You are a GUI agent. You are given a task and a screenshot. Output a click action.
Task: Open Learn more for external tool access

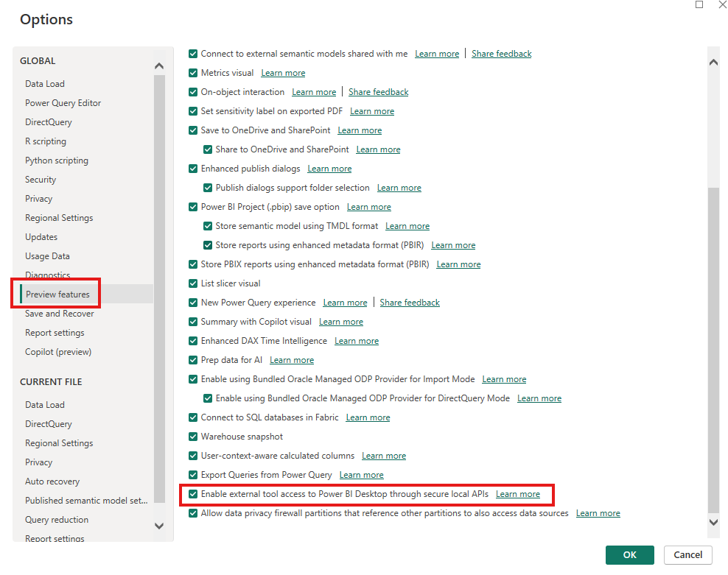(518, 494)
